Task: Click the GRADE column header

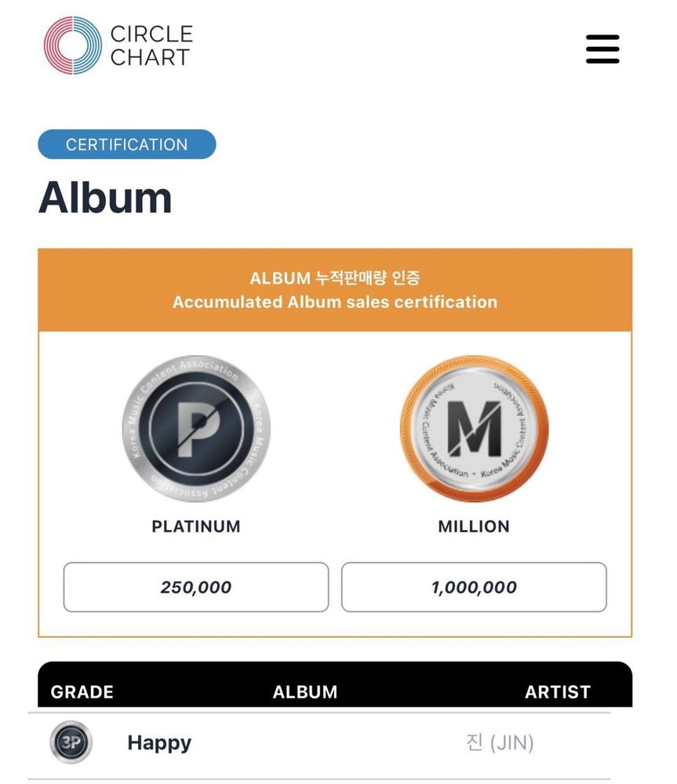Action: [x=82, y=692]
